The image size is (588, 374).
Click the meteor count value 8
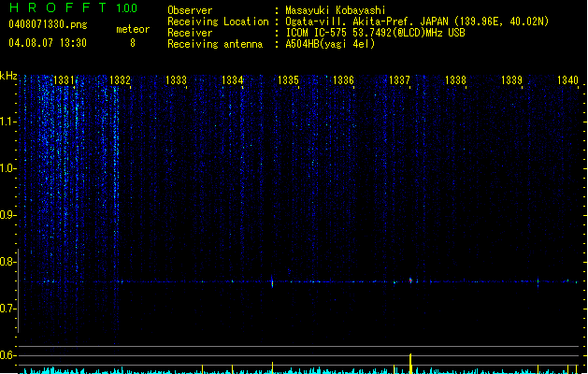[x=133, y=43]
